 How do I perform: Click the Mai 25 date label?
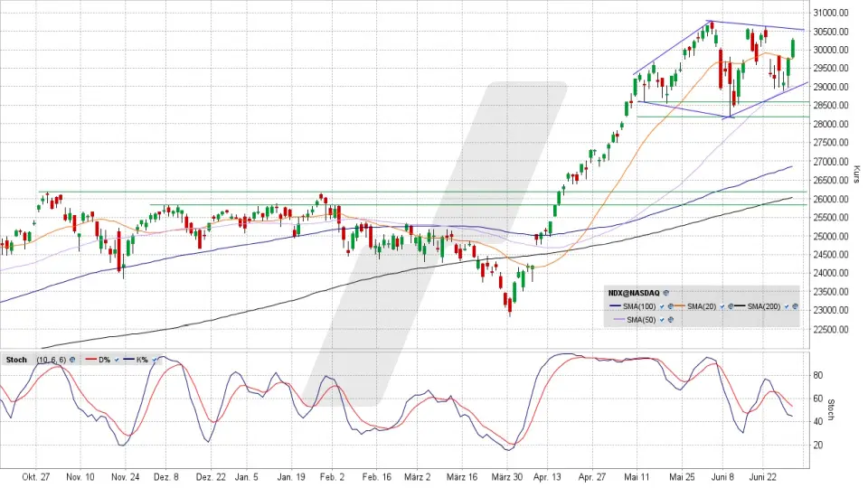coord(682,477)
